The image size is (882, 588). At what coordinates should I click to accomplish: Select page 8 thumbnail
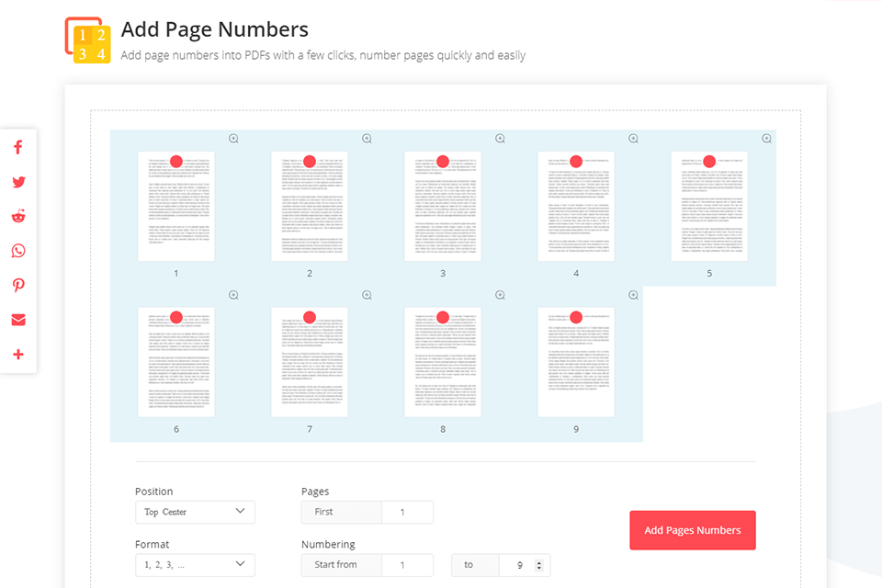443,362
